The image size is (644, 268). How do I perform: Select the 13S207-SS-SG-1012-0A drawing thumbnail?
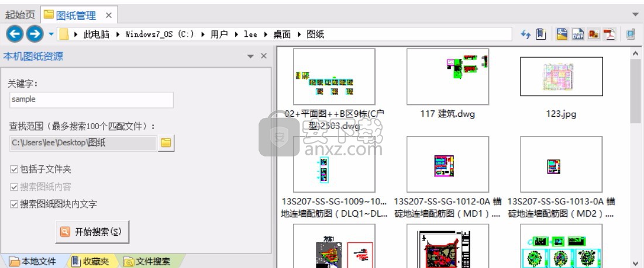pyautogui.click(x=447, y=164)
